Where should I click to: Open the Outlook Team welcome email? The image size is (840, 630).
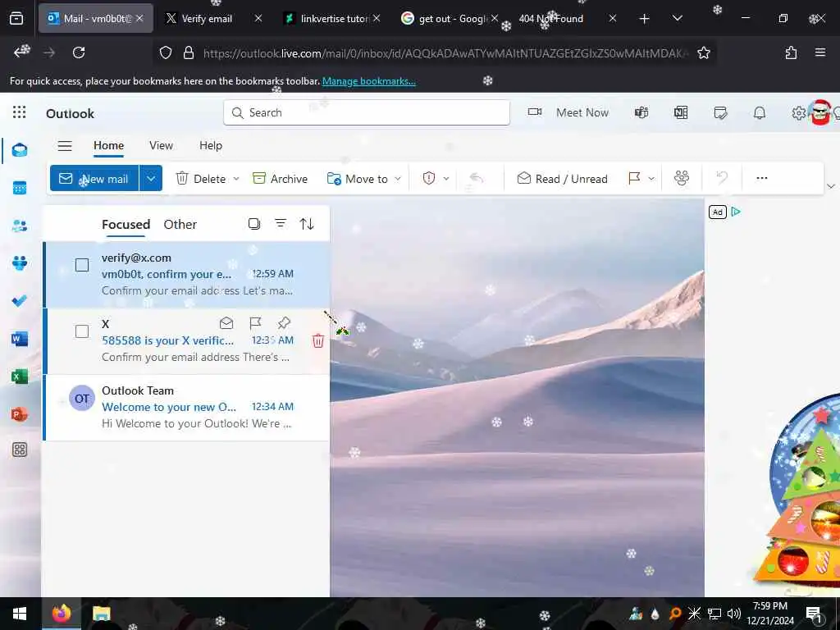186,407
